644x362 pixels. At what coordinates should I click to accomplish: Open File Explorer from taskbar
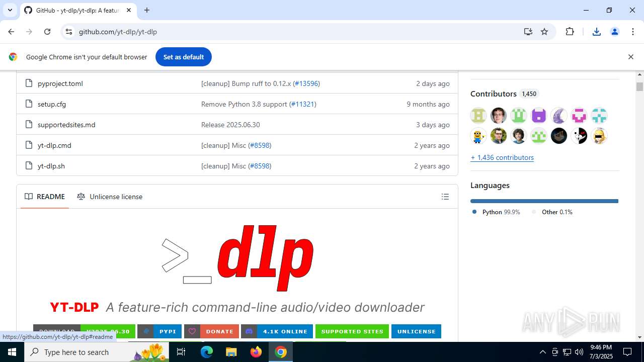click(231, 352)
